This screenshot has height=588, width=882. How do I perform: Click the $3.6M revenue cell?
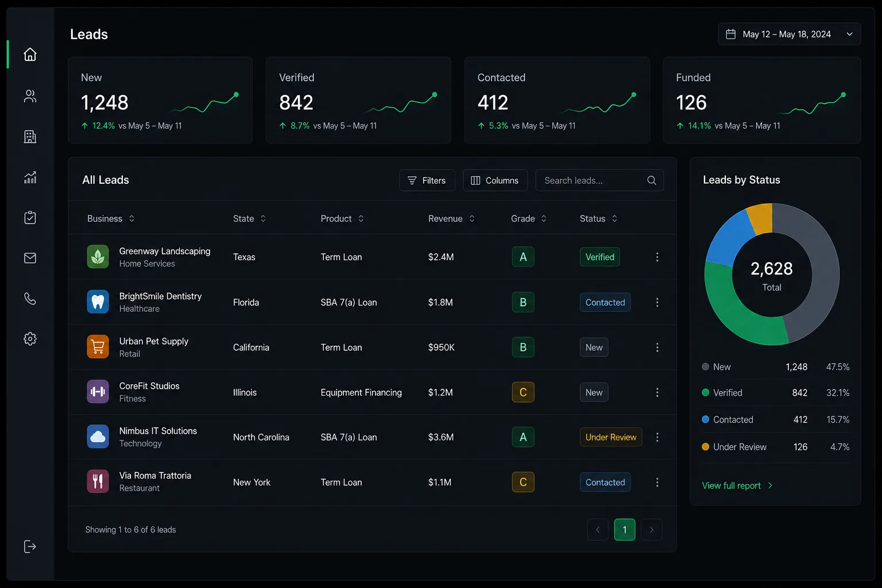[x=441, y=438]
